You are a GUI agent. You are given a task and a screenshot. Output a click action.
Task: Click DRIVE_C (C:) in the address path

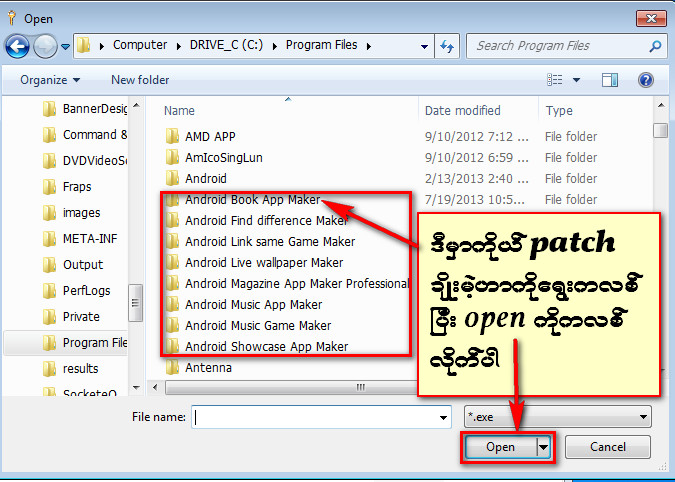[226, 45]
